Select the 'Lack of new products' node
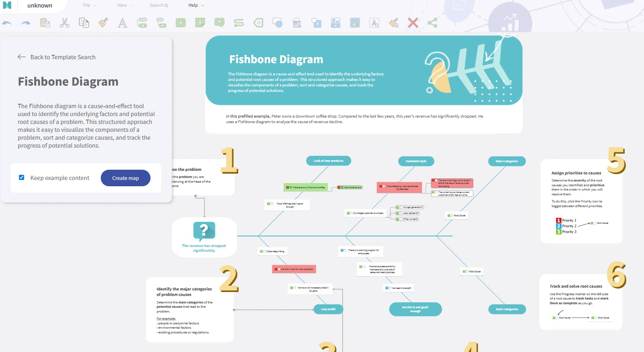The width and height of the screenshot is (644, 352). (x=328, y=161)
